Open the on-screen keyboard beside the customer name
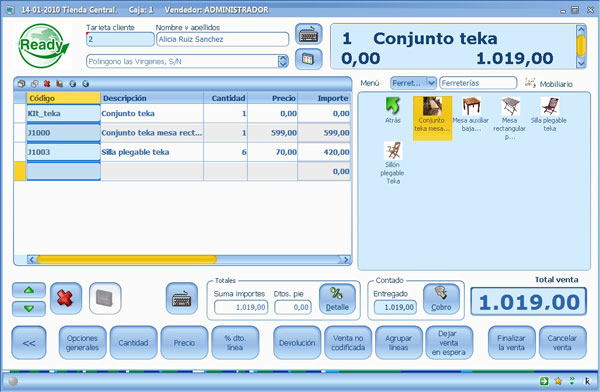600x392 pixels. coord(308,34)
